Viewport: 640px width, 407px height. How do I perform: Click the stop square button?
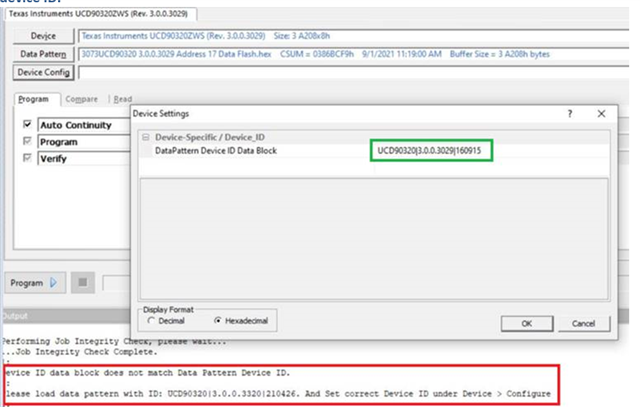pos(83,282)
